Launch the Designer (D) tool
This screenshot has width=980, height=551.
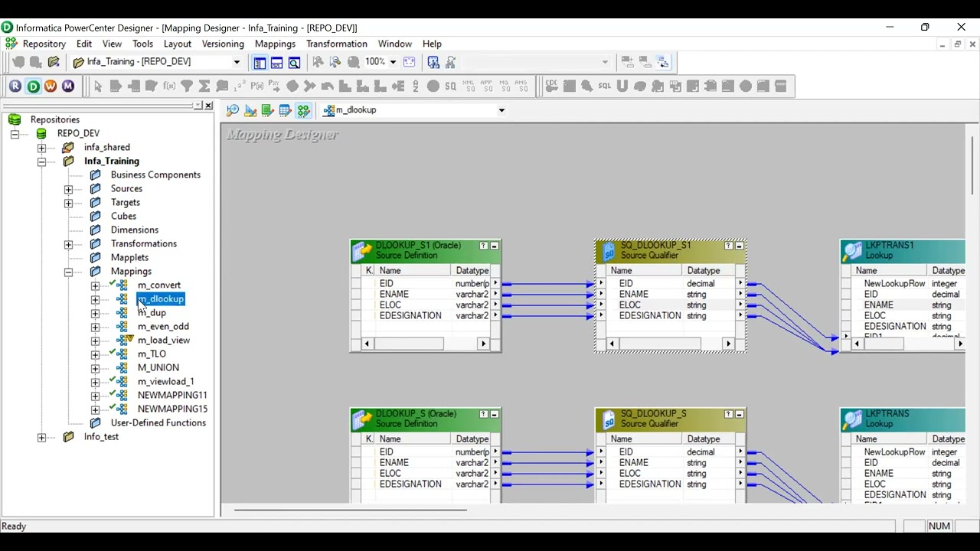pyautogui.click(x=33, y=86)
